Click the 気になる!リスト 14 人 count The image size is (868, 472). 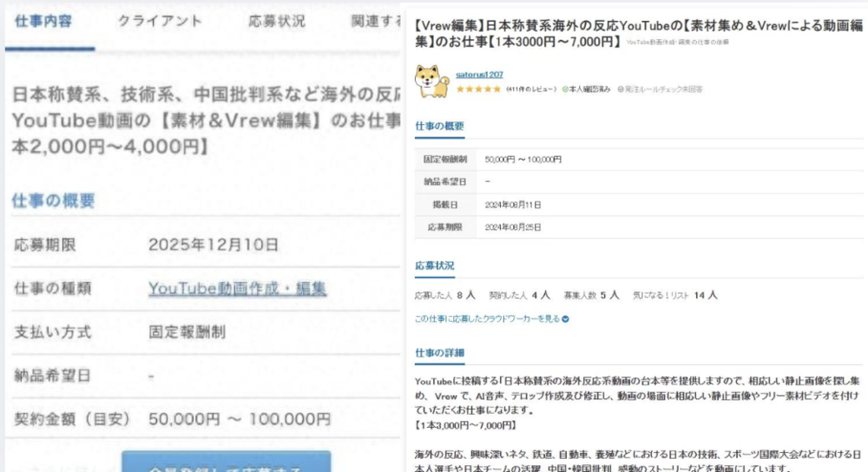[674, 296]
